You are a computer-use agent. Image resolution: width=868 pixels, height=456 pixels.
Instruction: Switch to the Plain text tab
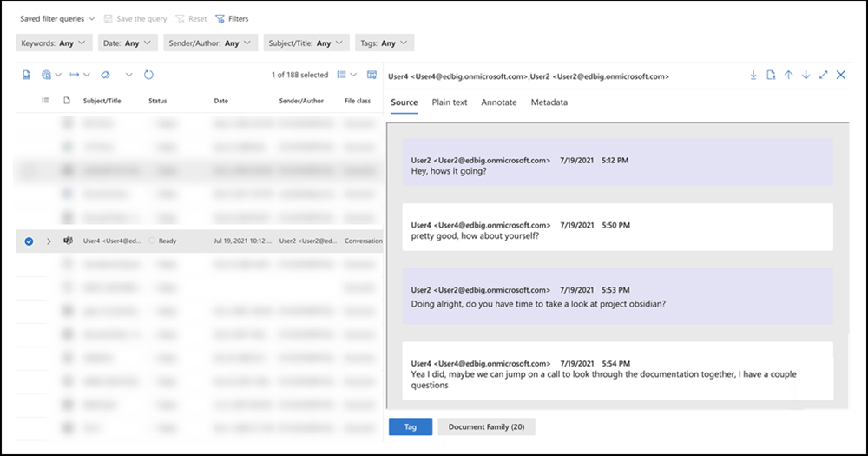click(449, 102)
